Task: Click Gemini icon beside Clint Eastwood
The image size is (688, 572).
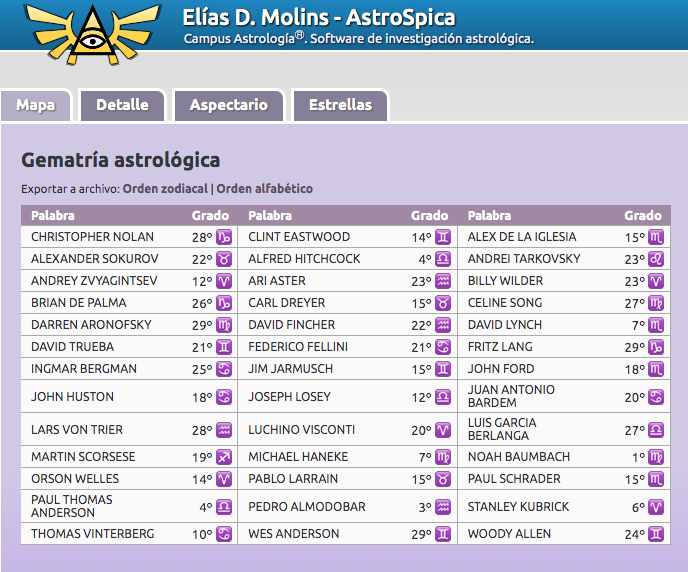Action: coord(443,237)
